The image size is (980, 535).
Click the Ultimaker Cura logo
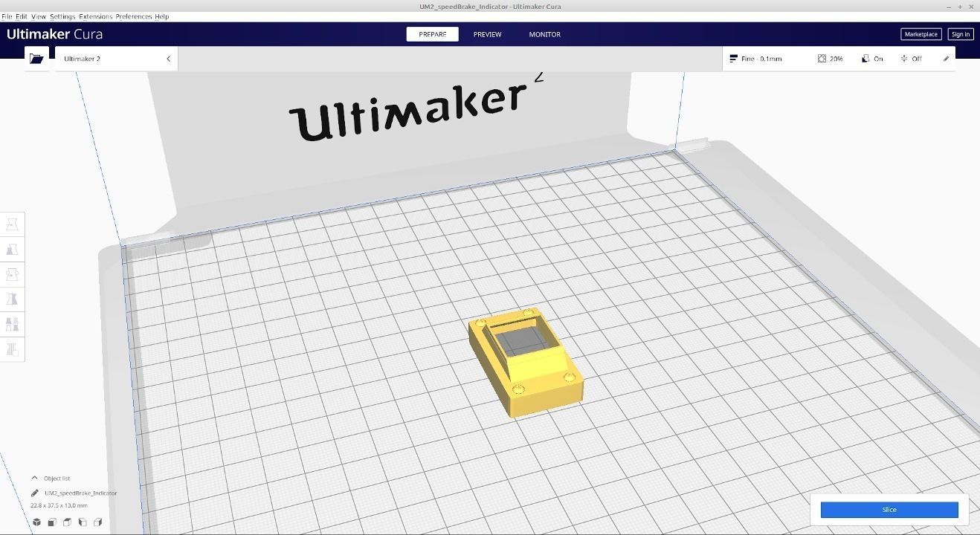click(x=54, y=34)
